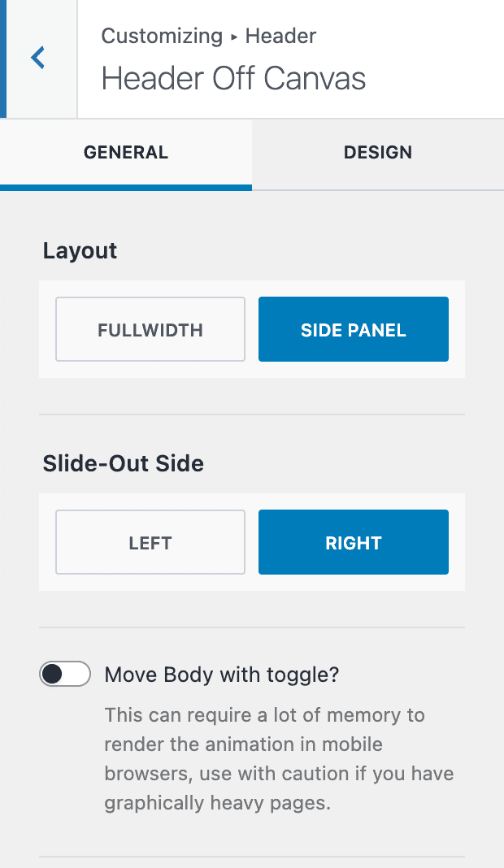The height and width of the screenshot is (868, 504).
Task: Click the highlighted Right option
Action: click(353, 542)
